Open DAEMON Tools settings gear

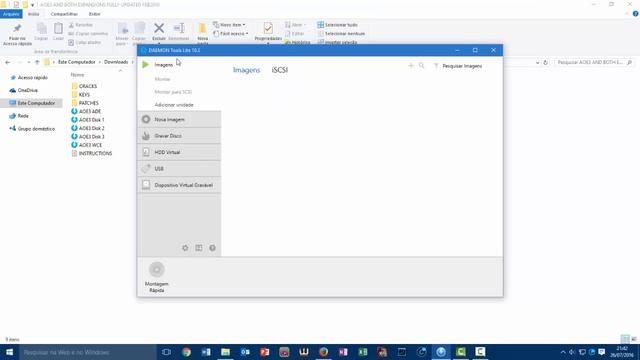[x=185, y=248]
